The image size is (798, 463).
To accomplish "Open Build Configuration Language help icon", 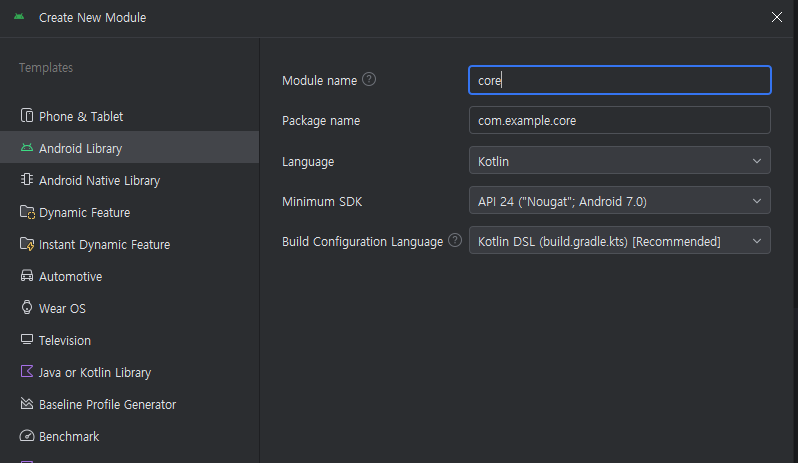I will (455, 240).
